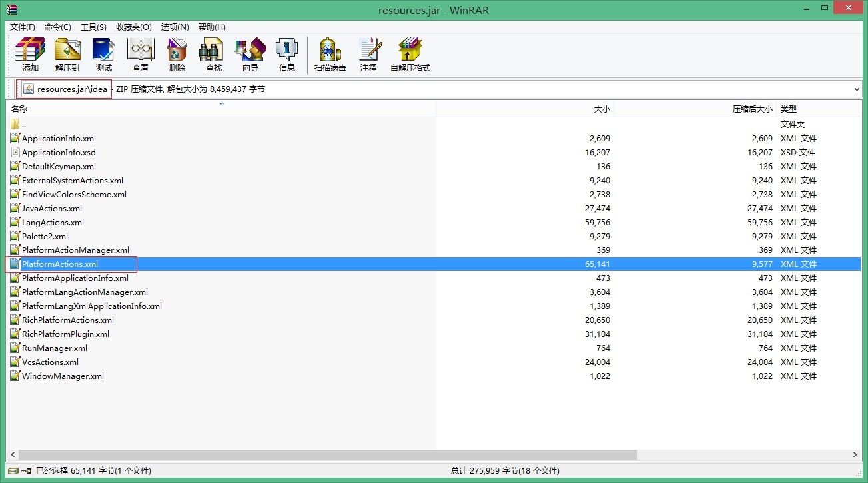Sort by Type (类型) column header

coord(819,109)
